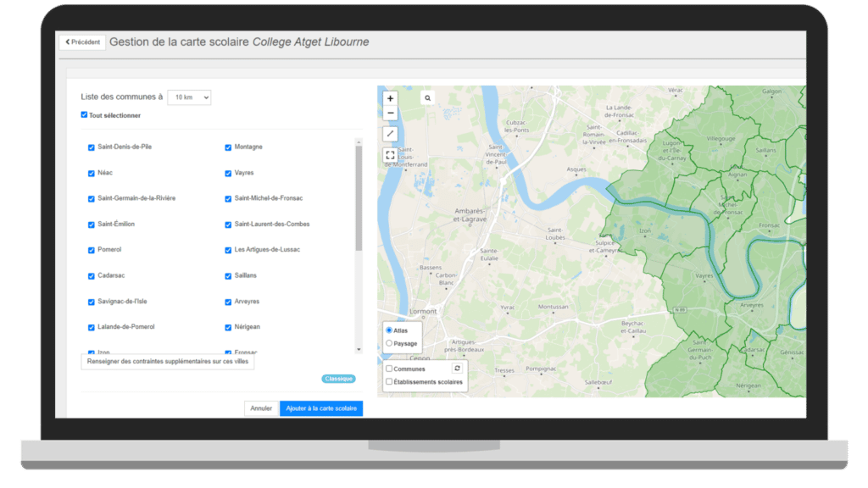
Task: Toggle Saint-Michel-de-Fronsac checkbox
Action: click(x=228, y=198)
